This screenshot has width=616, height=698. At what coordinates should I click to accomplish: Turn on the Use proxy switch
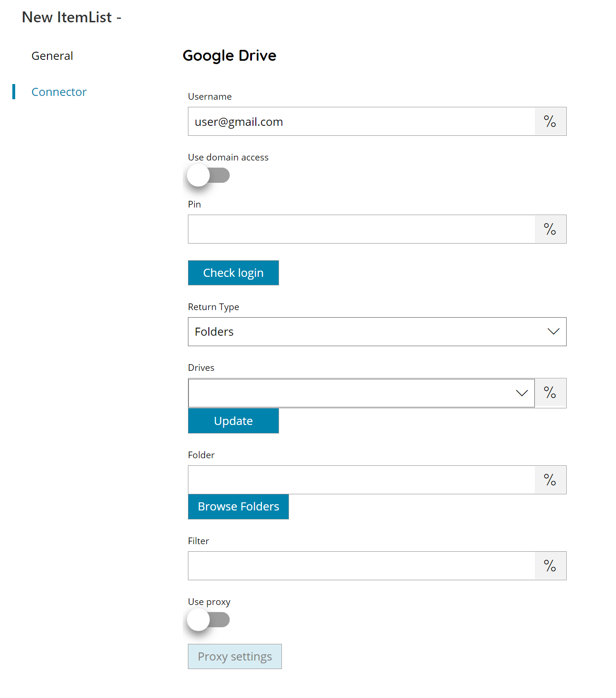pyautogui.click(x=208, y=620)
